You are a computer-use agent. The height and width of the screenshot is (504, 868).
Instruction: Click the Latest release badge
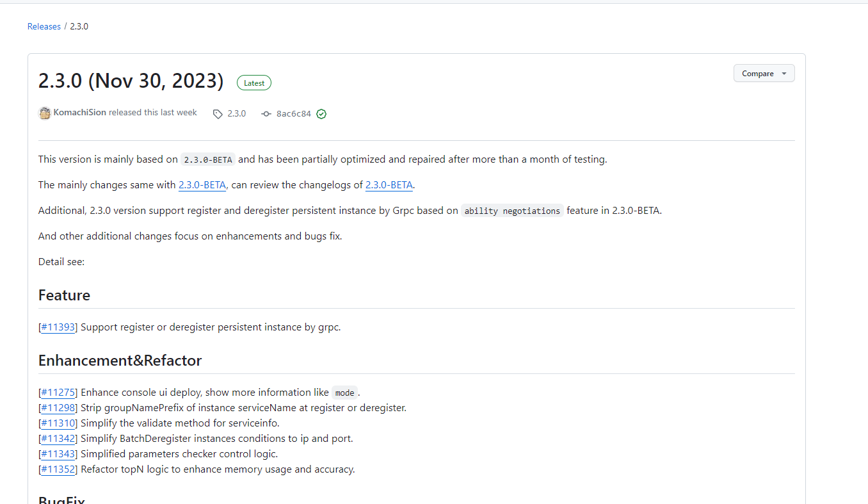click(254, 83)
